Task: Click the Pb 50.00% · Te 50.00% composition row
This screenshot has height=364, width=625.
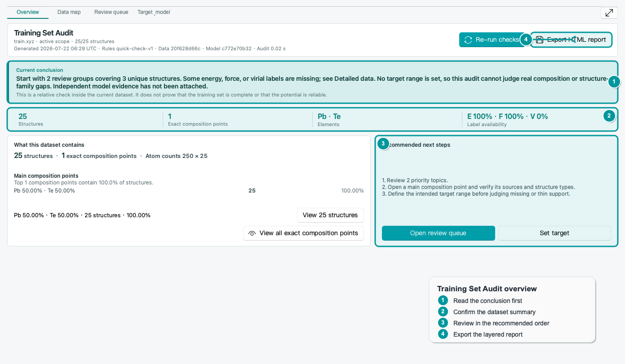Action: click(189, 191)
